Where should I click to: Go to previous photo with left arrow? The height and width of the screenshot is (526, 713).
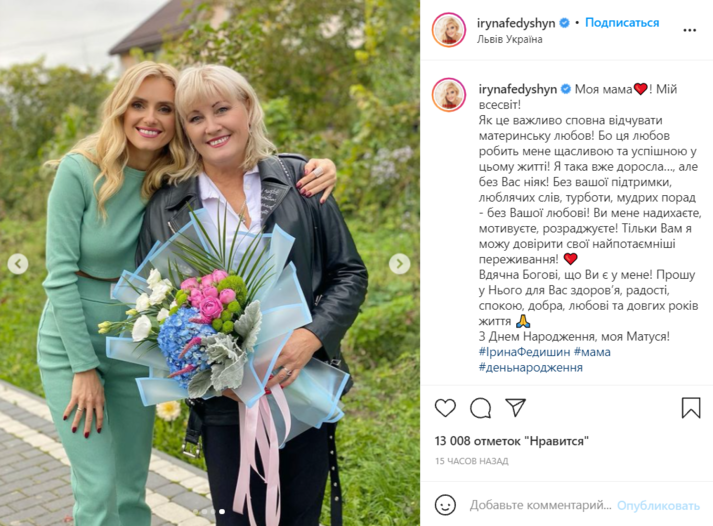pos(18,264)
